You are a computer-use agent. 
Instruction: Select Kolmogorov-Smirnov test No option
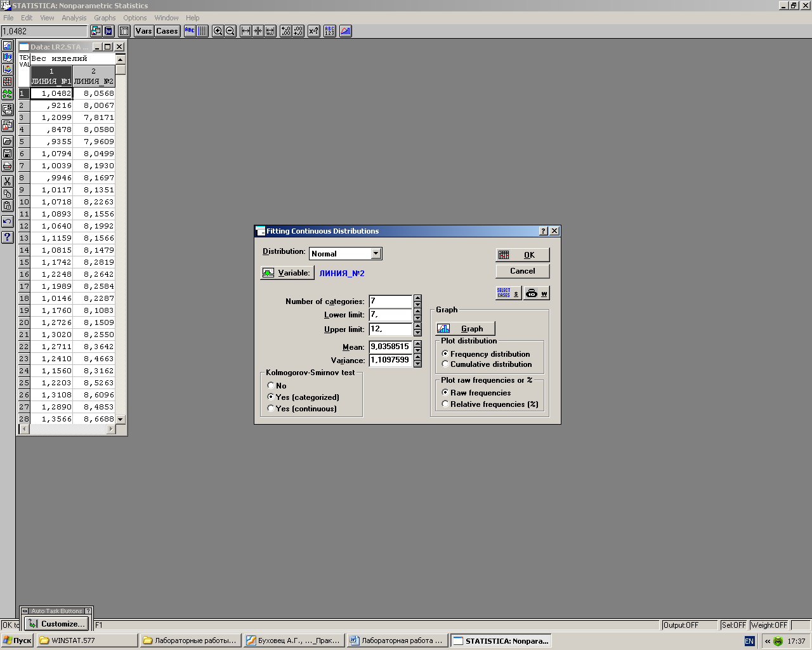pyautogui.click(x=271, y=385)
